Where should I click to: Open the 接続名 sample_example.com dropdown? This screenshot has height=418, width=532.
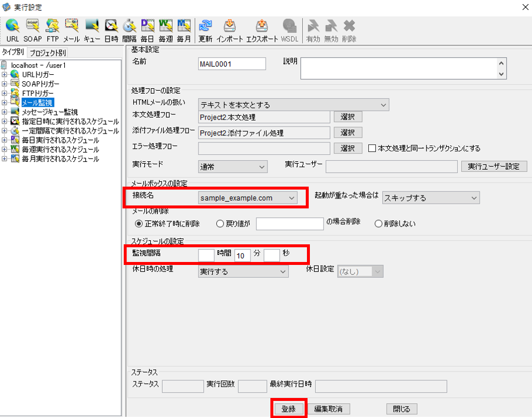[247, 198]
